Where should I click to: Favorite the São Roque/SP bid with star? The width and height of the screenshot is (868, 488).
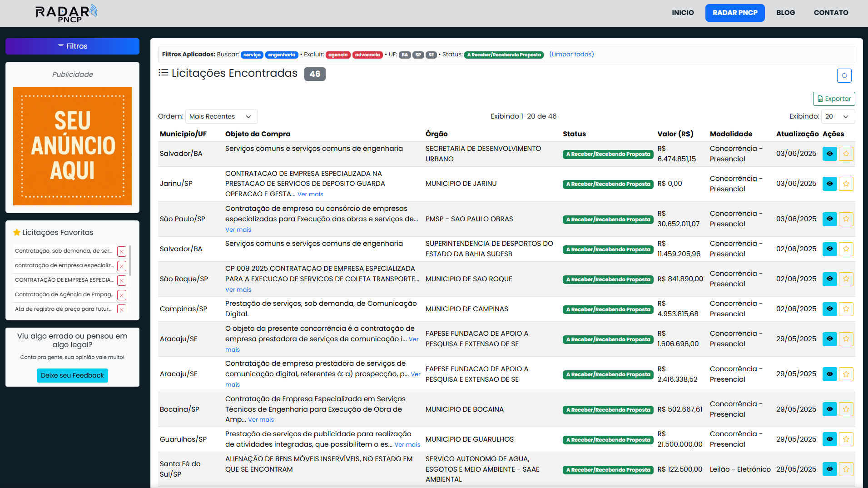tap(846, 279)
